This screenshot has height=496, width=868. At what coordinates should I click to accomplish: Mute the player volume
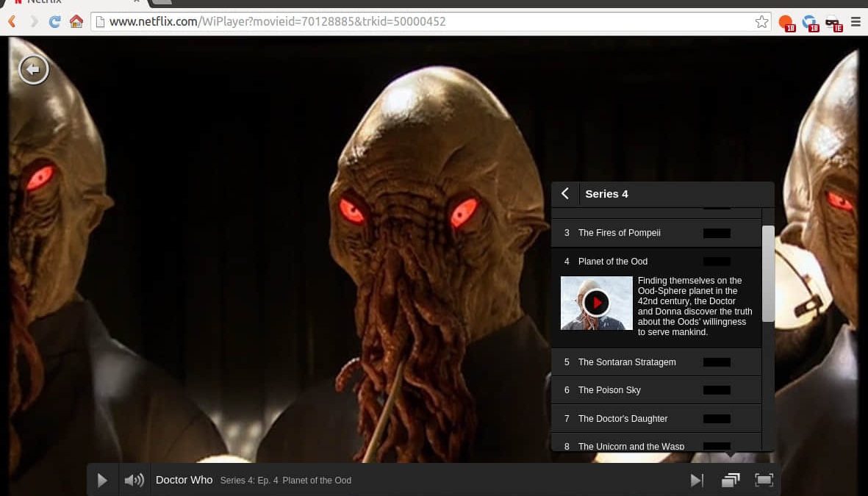click(134, 480)
